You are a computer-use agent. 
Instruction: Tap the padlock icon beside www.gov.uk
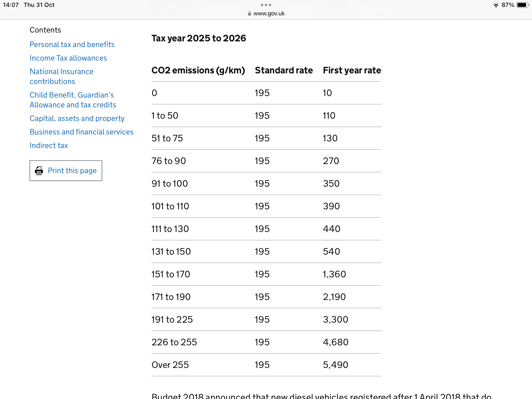[x=249, y=14]
